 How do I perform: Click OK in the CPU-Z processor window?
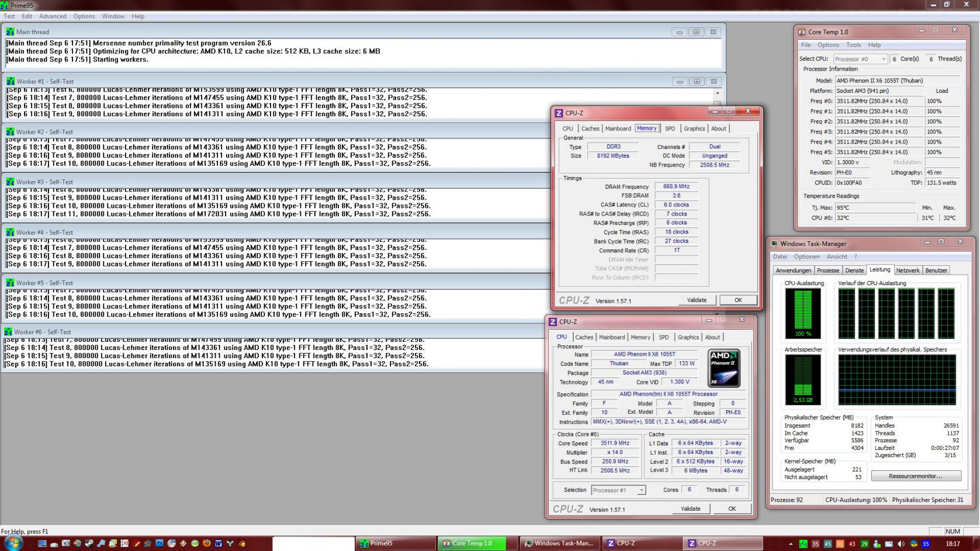point(732,509)
